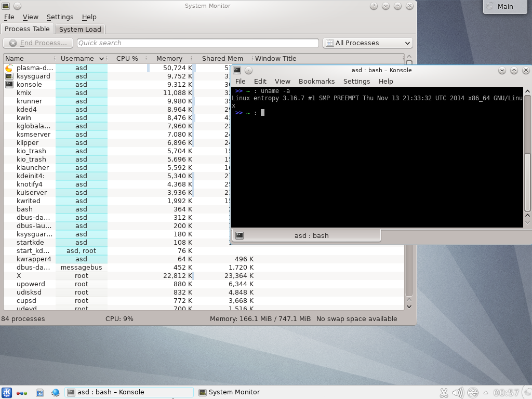Select the kwrapper4 process row
532x399 pixels.
click(204, 259)
